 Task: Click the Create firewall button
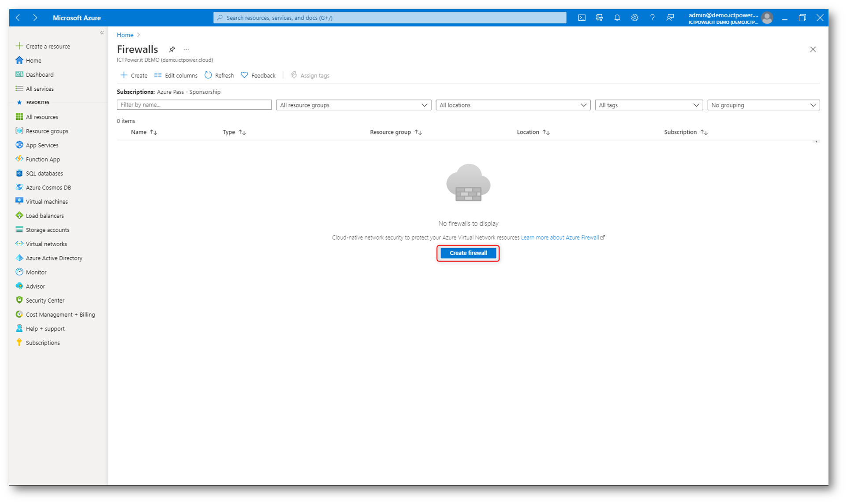tap(468, 253)
